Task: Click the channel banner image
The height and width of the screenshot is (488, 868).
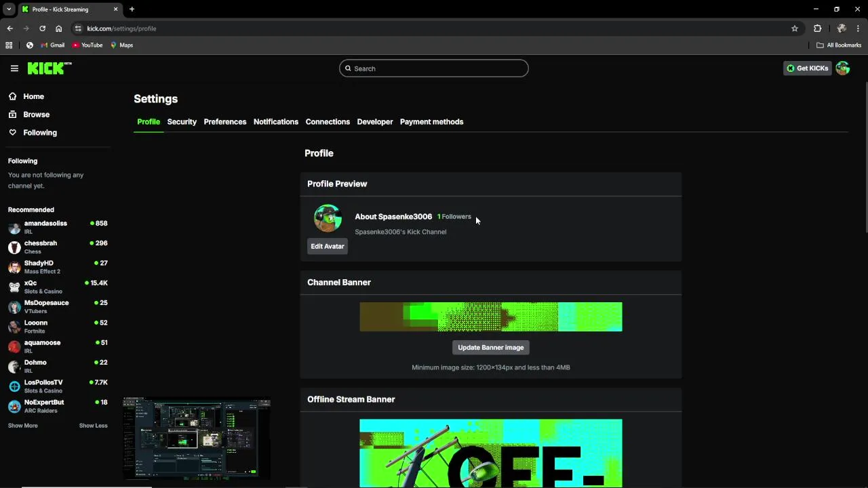Action: point(491,317)
